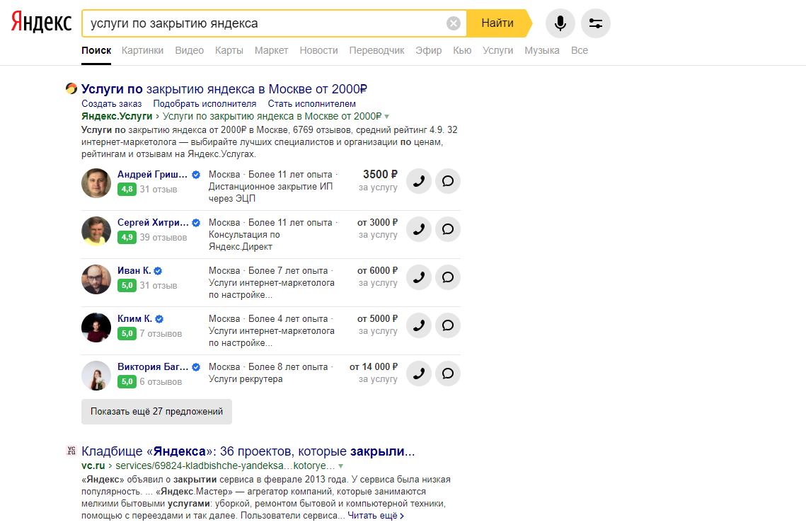This screenshot has height=532, width=806.
Task: Open Виктория Баг… profile photo
Action: [x=96, y=376]
